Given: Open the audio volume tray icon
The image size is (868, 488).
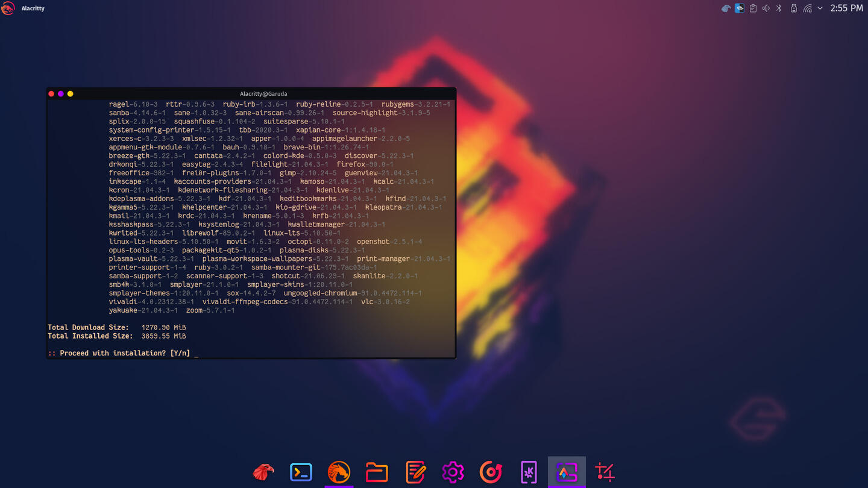Looking at the screenshot, I should point(766,8).
